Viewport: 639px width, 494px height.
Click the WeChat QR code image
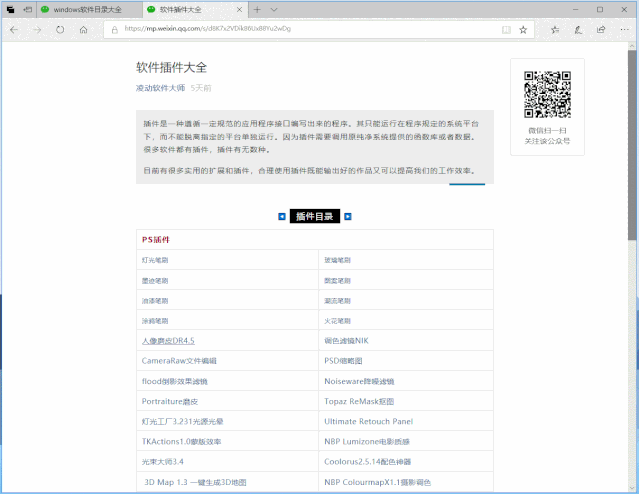(x=547, y=95)
